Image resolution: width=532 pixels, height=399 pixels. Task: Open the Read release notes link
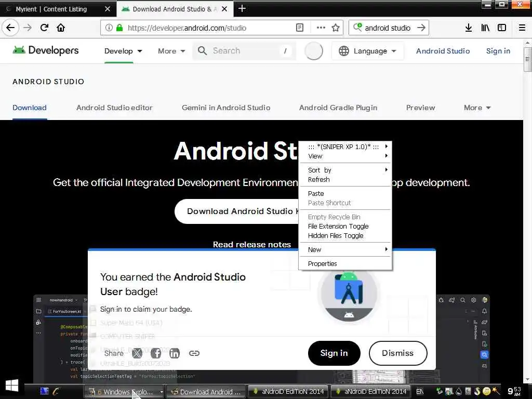click(x=252, y=244)
